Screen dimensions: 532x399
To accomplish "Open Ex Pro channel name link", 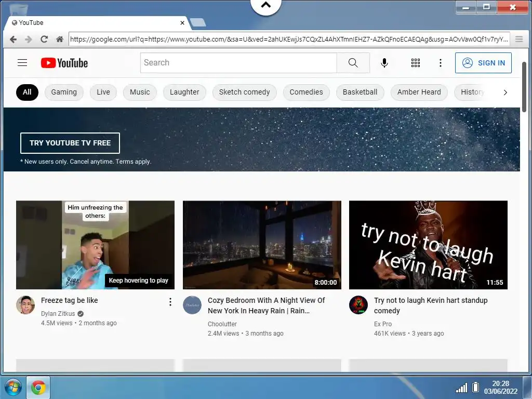I will (383, 324).
